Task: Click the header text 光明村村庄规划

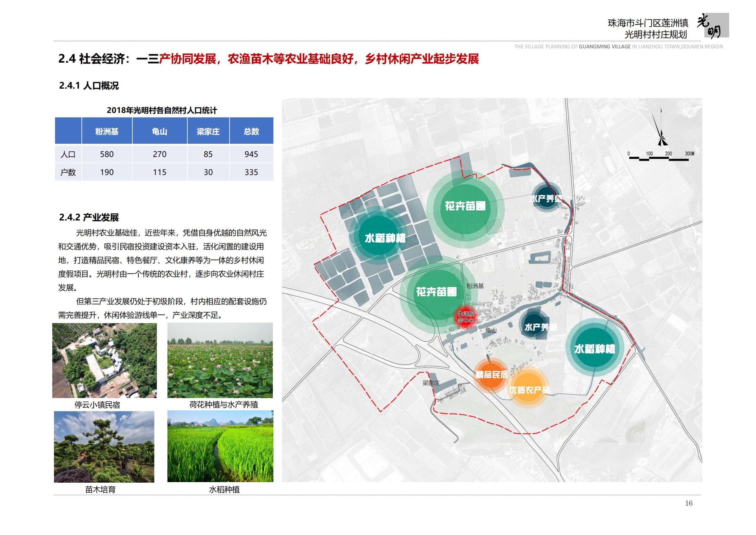Action: point(656,35)
